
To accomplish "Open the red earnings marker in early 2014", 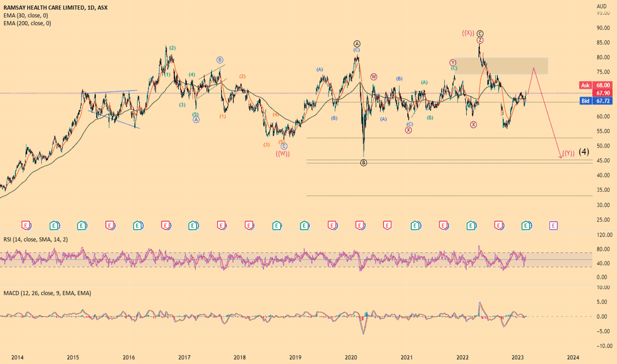I will (x=26, y=226).
